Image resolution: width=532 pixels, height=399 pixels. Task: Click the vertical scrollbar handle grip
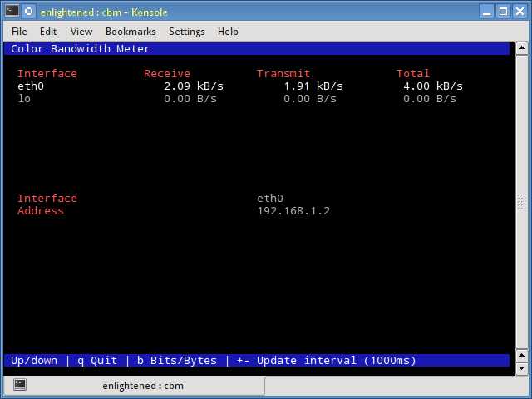pyautogui.click(x=521, y=203)
